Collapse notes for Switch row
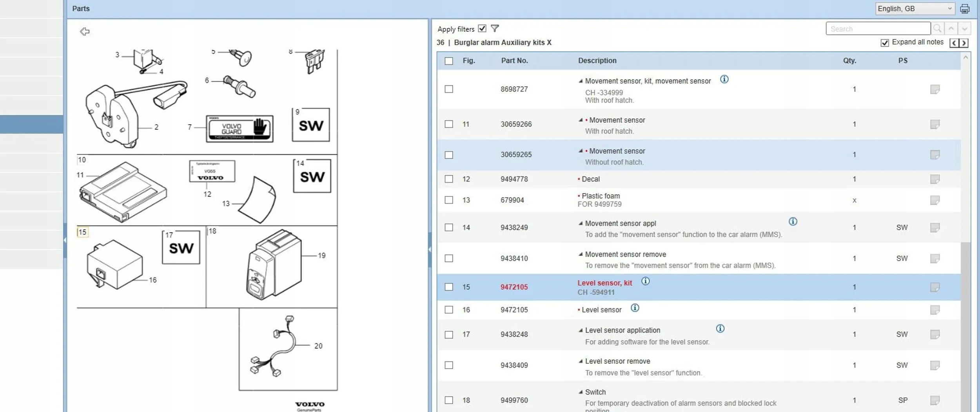The image size is (980, 412). tap(581, 392)
